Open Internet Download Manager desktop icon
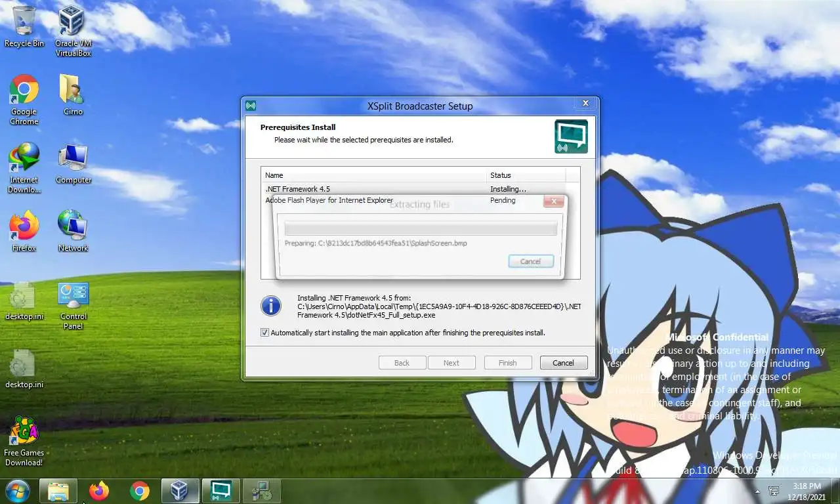840x504 pixels. (24, 168)
